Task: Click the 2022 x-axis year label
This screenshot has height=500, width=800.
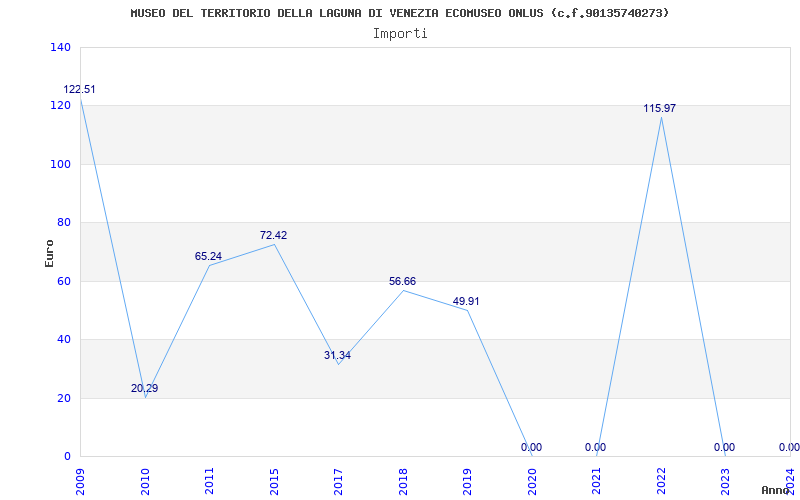Action: [x=661, y=481]
